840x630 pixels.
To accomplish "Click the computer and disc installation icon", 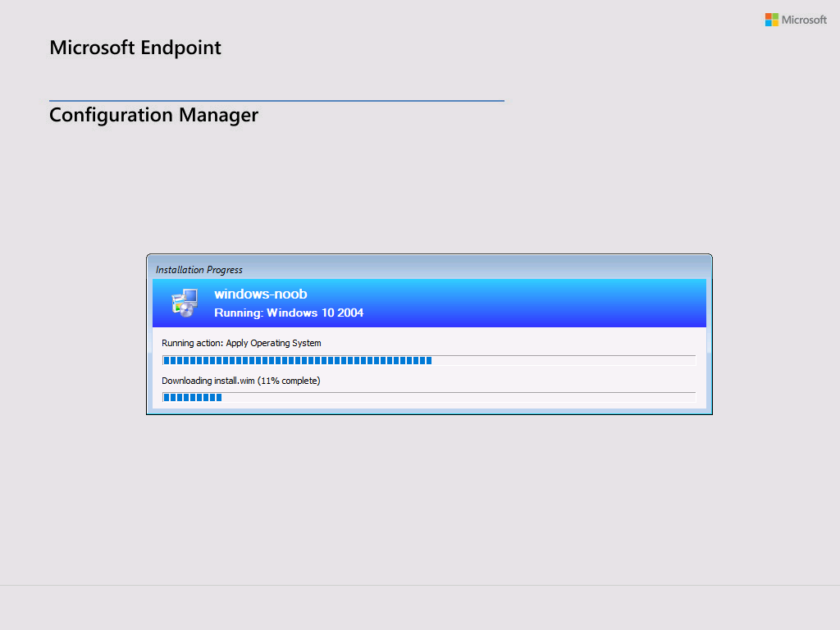I will (x=185, y=304).
